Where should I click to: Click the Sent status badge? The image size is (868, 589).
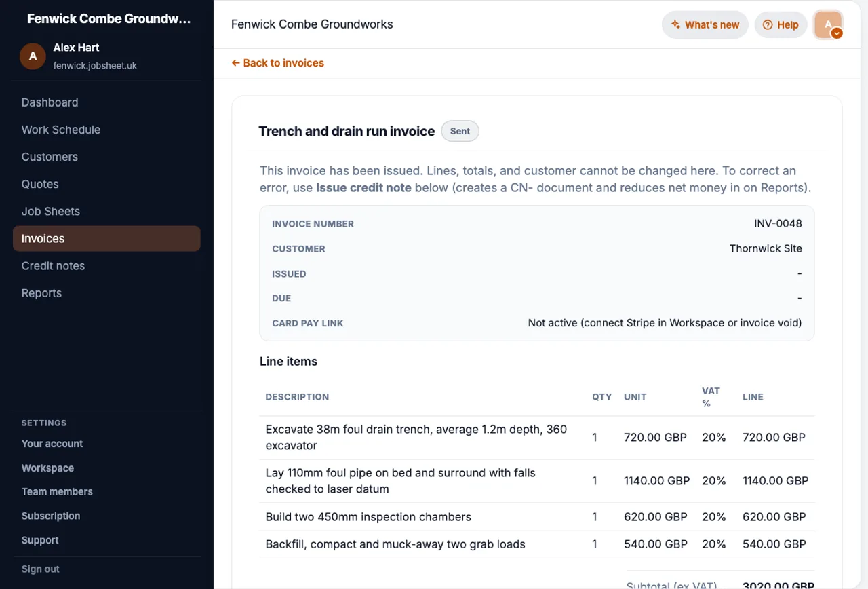point(460,132)
